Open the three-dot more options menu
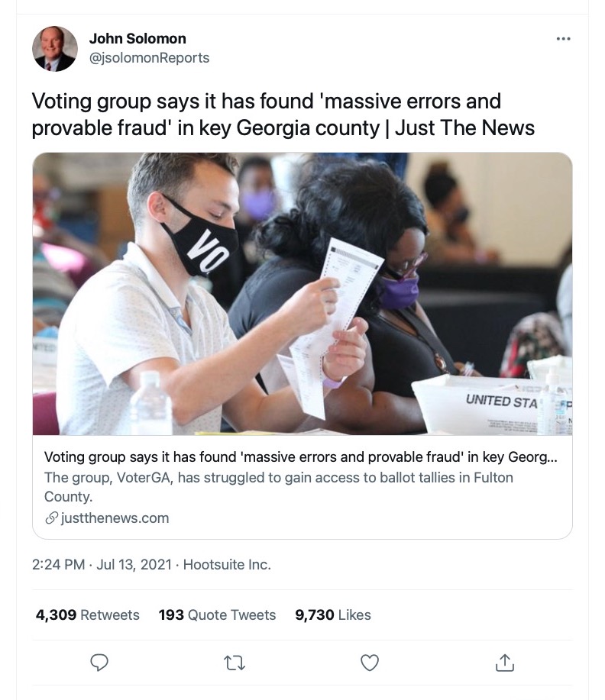Screen dimensions: 605x700 (x=564, y=39)
